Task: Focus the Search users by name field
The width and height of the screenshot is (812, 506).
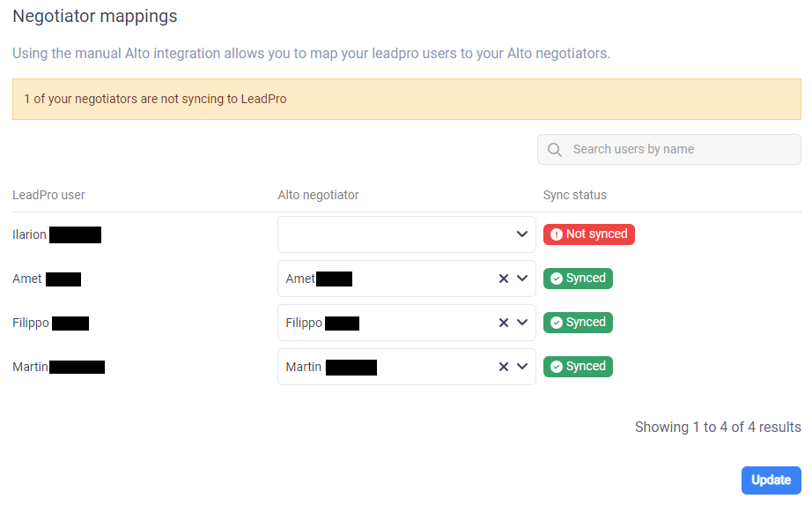Action: (x=678, y=150)
